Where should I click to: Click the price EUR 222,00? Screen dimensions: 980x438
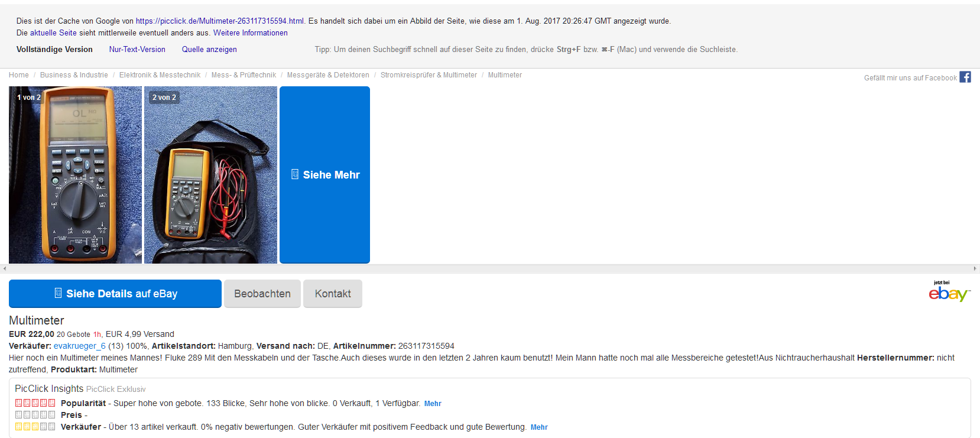click(x=31, y=334)
